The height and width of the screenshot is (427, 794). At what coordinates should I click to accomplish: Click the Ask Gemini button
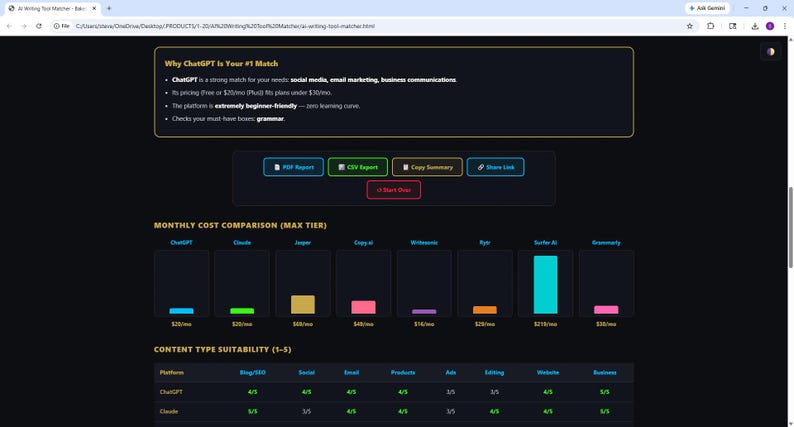click(x=707, y=8)
